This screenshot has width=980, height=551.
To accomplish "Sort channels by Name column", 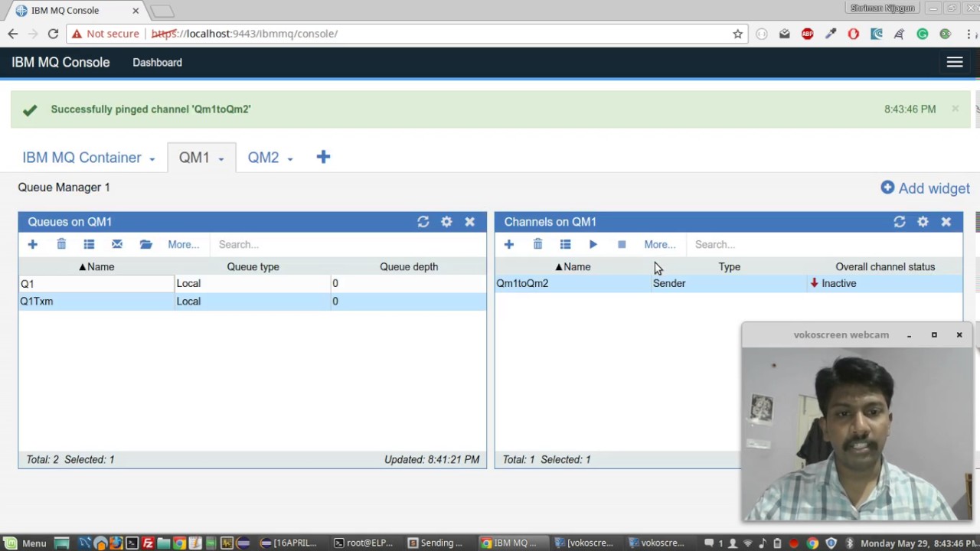I will tap(573, 267).
